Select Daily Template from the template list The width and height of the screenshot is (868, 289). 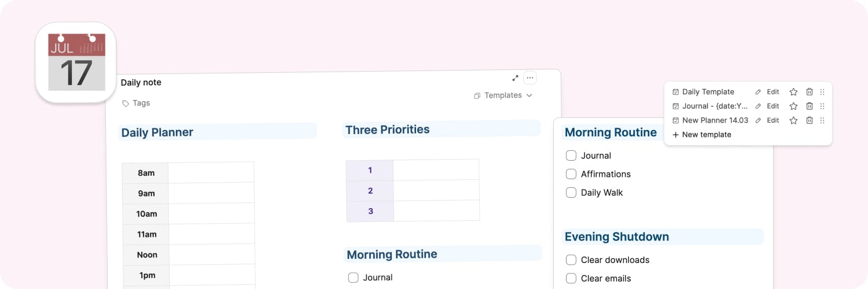tap(708, 92)
